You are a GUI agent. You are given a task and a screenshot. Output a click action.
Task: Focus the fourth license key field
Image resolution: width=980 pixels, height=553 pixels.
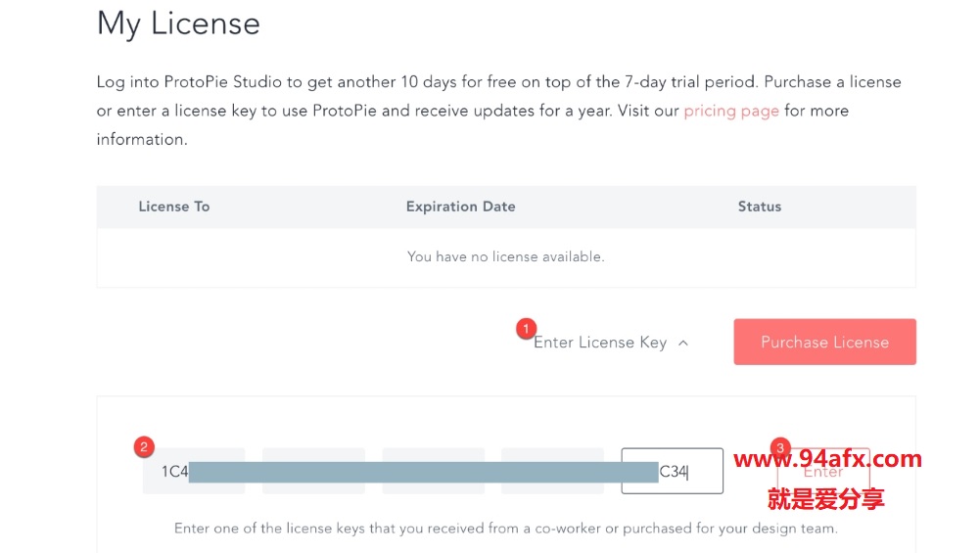pyautogui.click(x=552, y=471)
